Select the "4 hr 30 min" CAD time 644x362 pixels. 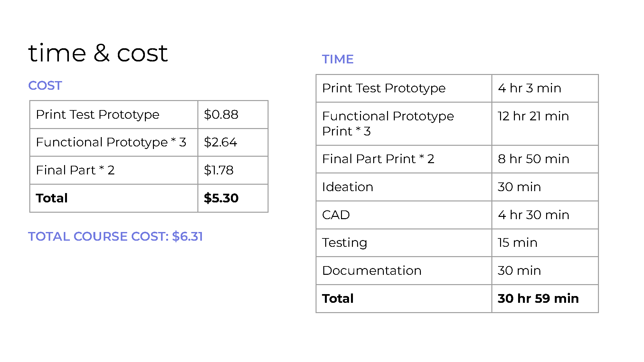coord(533,215)
